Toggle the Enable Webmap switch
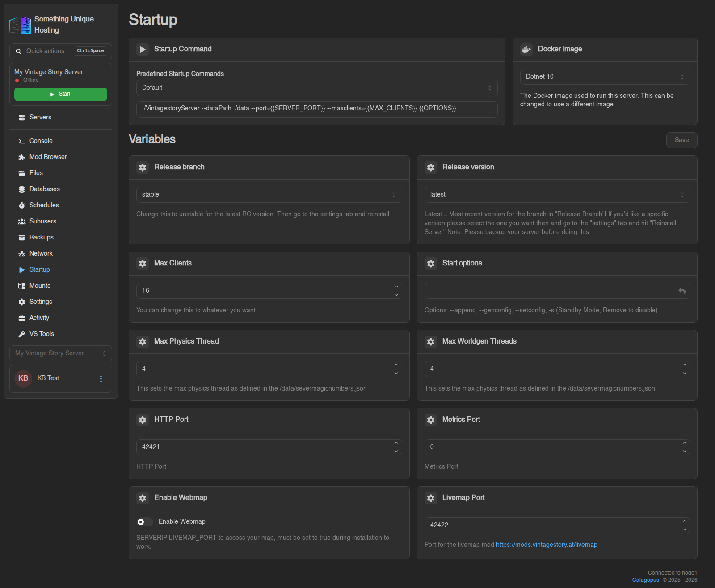Image resolution: width=715 pixels, height=588 pixels. (x=144, y=522)
